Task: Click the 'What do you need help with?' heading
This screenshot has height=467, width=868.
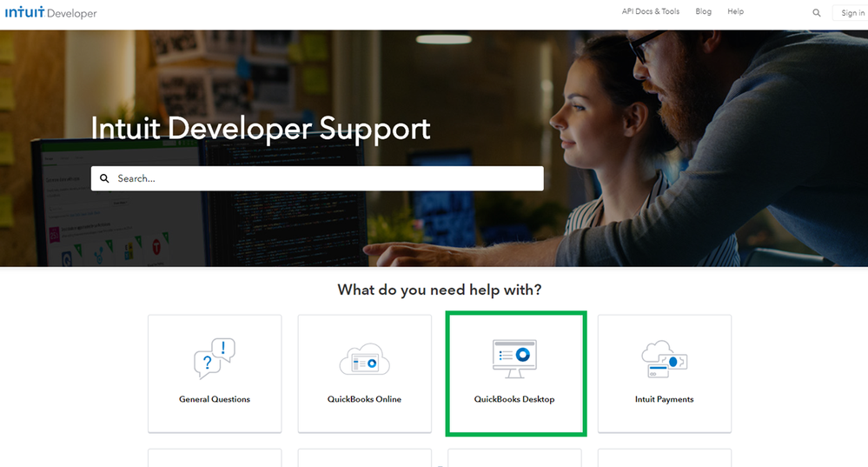Action: pyautogui.click(x=440, y=290)
